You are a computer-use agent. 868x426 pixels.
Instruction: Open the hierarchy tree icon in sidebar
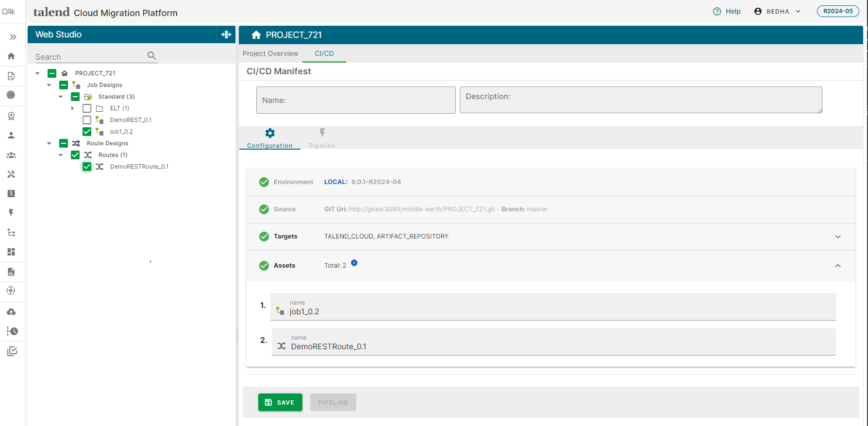[11, 232]
